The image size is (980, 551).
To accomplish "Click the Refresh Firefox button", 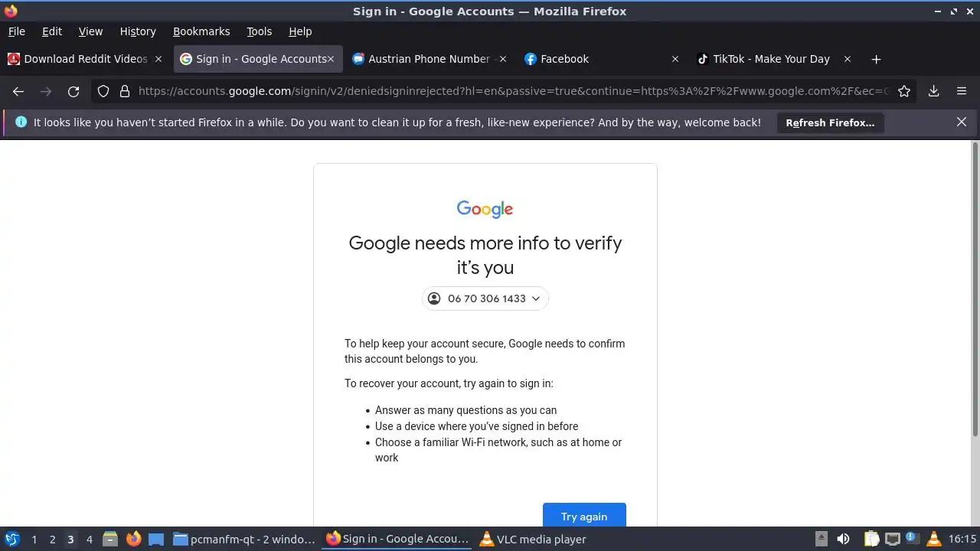I will point(830,122).
